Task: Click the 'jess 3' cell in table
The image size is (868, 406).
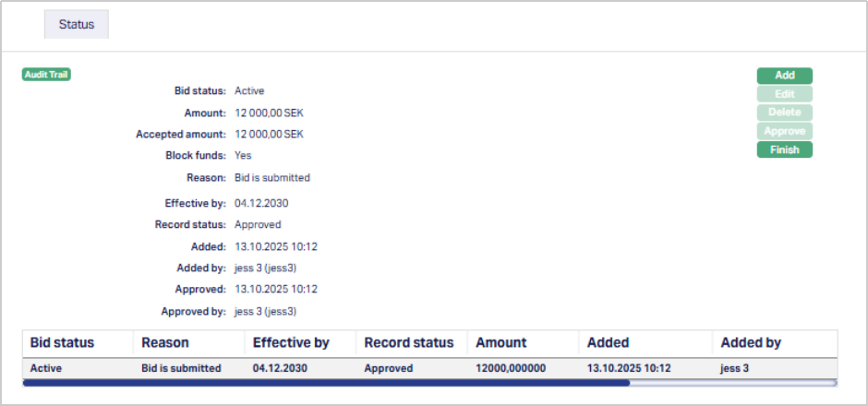Action: [x=736, y=368]
